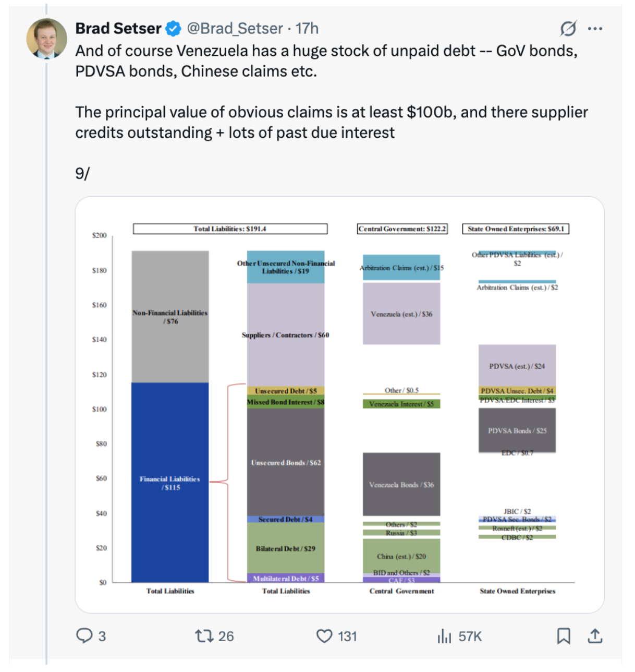Click the reply comment icon
Viewport: 635px width, 672px height.
pyautogui.click(x=84, y=635)
